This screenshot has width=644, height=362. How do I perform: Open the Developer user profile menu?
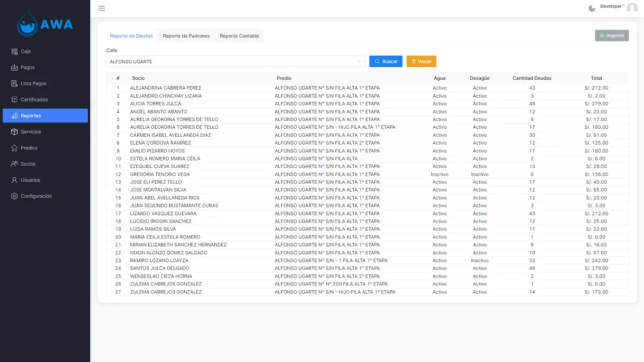coord(632,8)
